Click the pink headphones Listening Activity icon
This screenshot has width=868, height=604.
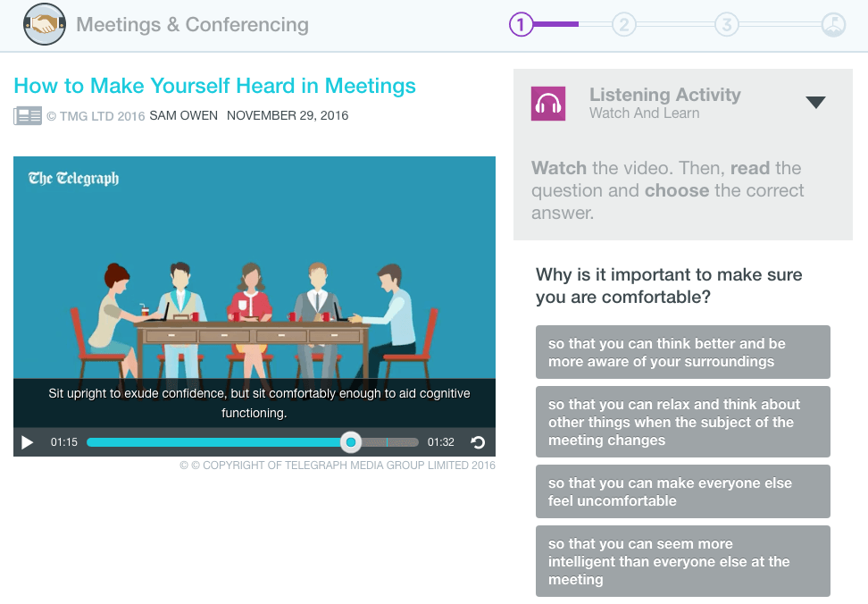[x=547, y=104]
